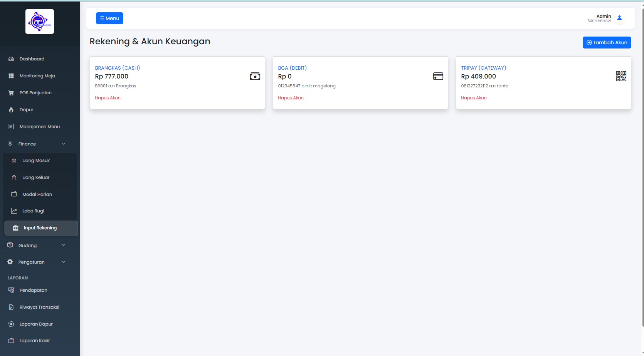Click the QR code icon on Tripay card
The width and height of the screenshot is (644, 356).
coord(621,76)
